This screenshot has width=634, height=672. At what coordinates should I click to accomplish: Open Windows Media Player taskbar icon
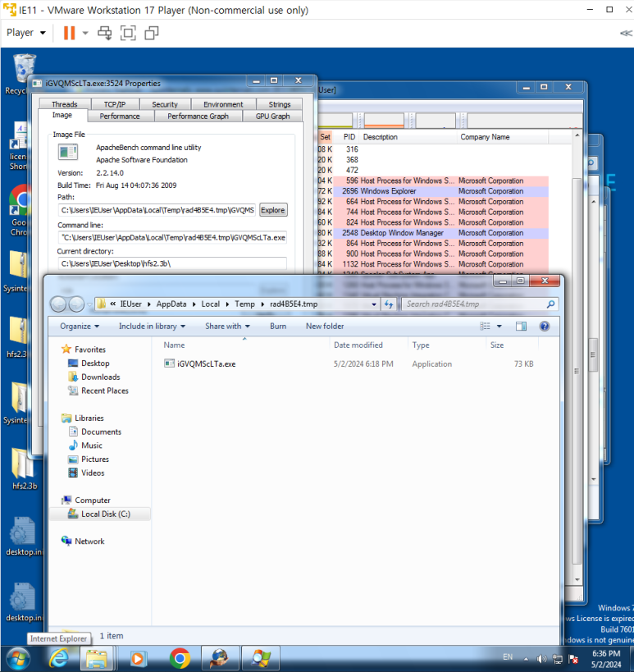point(138,658)
